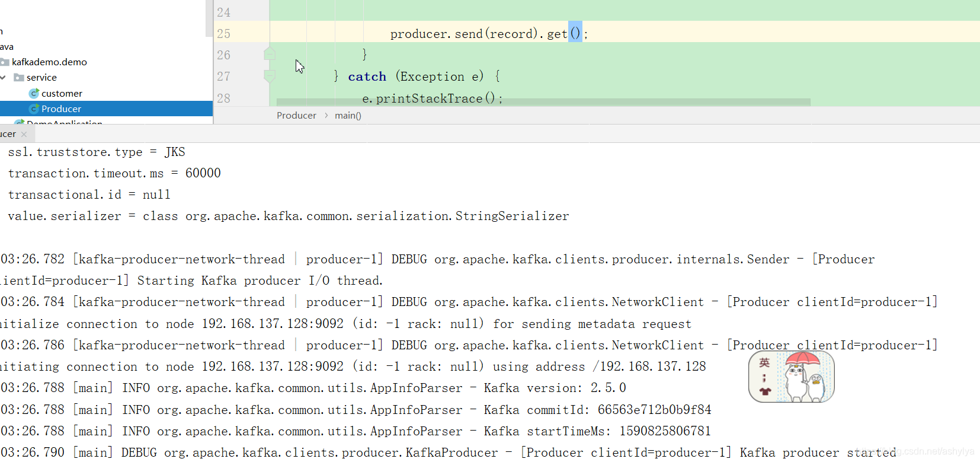Click line number 25 in gutter

pyautogui.click(x=223, y=34)
